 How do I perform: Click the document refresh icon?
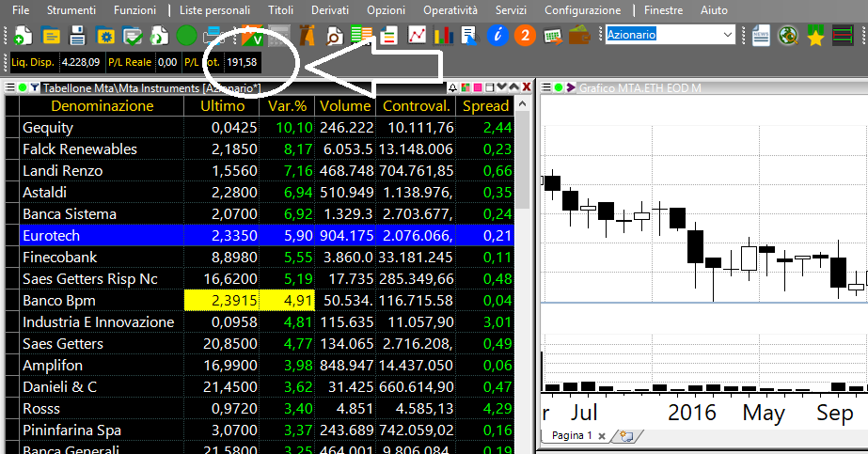point(159,36)
